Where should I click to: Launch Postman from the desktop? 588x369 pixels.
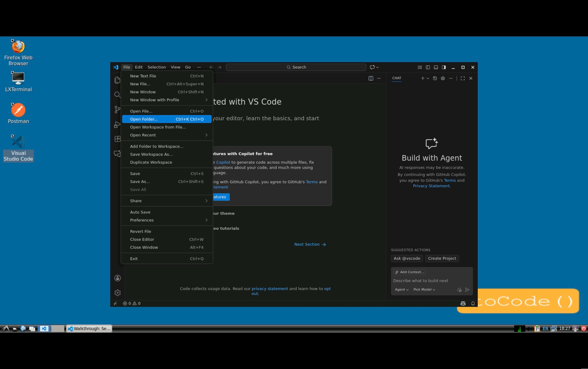coord(18,110)
